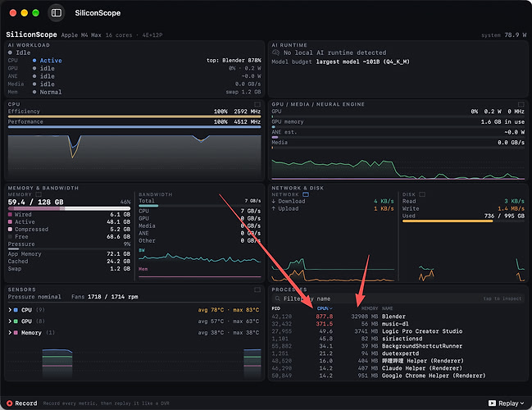The width and height of the screenshot is (532, 410).
Task: Click 'GPU memory 1.6 GB in use'
Action: tap(398, 122)
